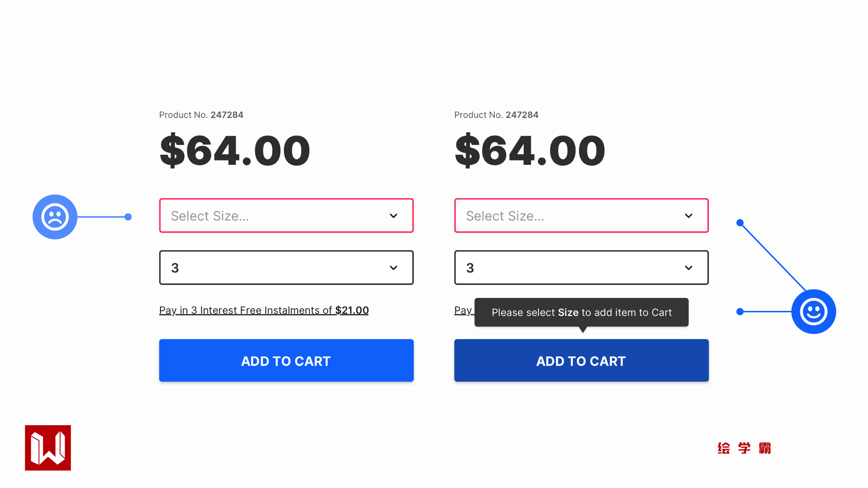Click the Please select Size tooltip
This screenshot has width=868, height=488.
tap(581, 312)
